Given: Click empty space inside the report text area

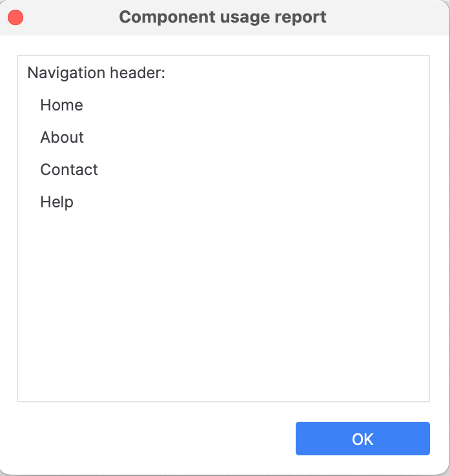Looking at the screenshot, I should pyautogui.click(x=223, y=304).
